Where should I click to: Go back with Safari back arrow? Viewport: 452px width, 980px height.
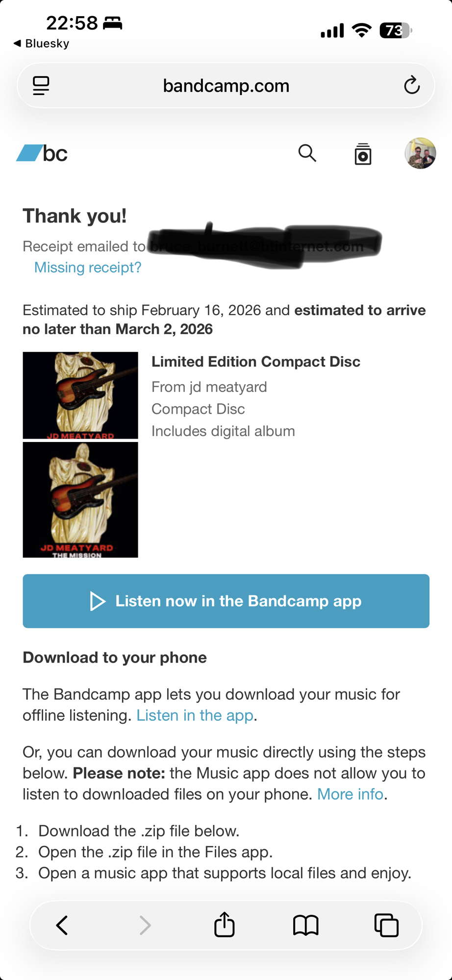click(x=62, y=926)
